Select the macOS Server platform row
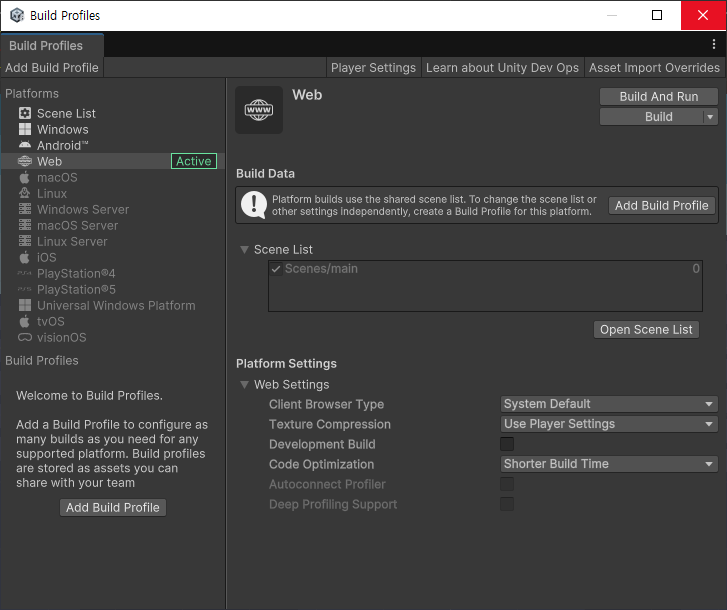This screenshot has height=610, width=727. 113,225
